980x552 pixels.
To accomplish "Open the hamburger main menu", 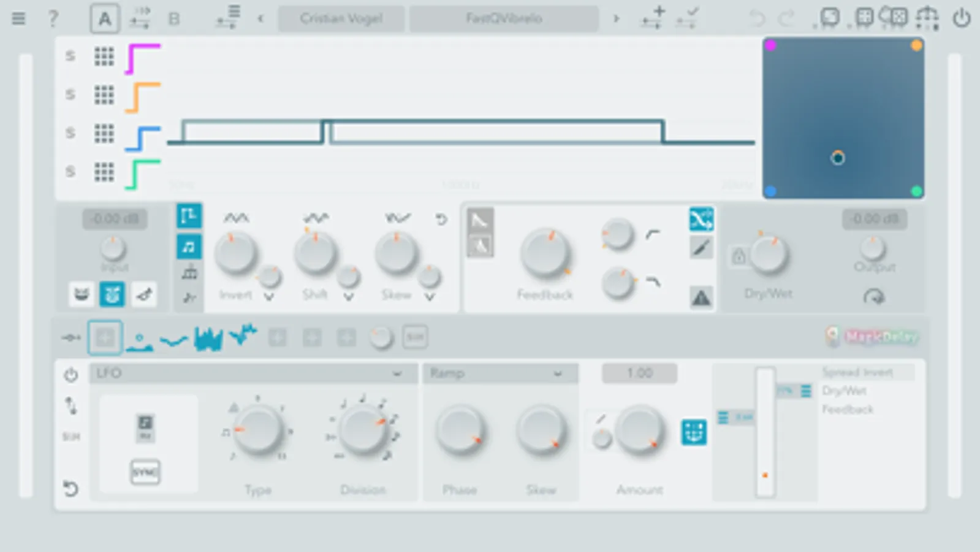I will [18, 18].
